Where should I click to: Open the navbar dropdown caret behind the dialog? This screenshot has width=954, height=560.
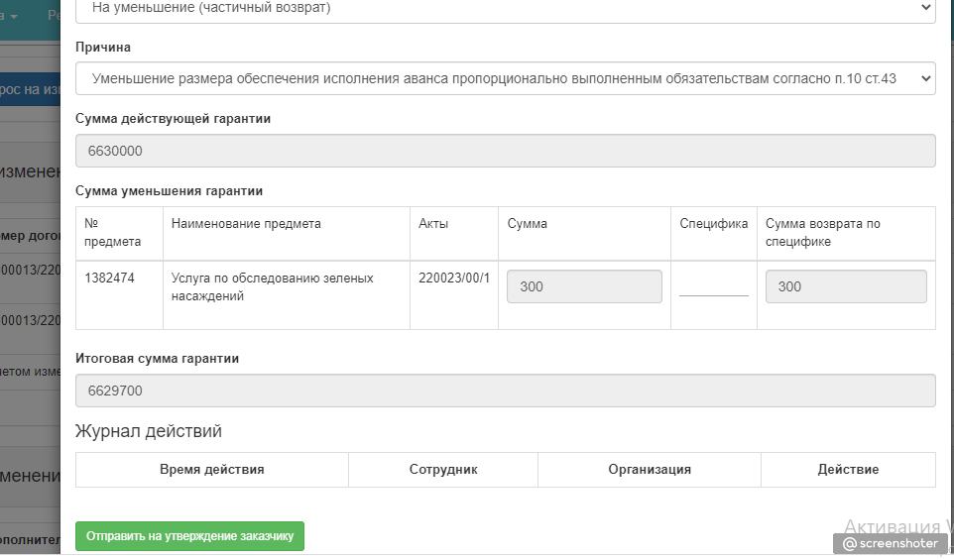coord(15,16)
